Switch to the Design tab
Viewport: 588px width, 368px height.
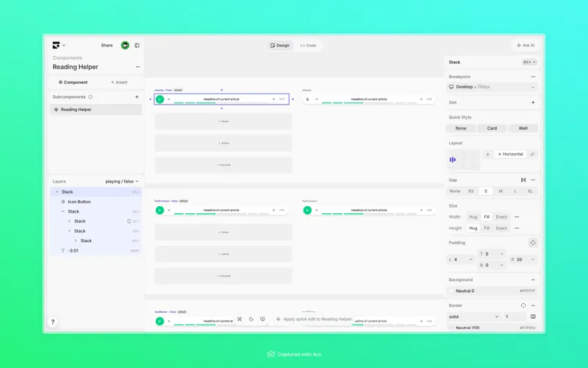280,46
